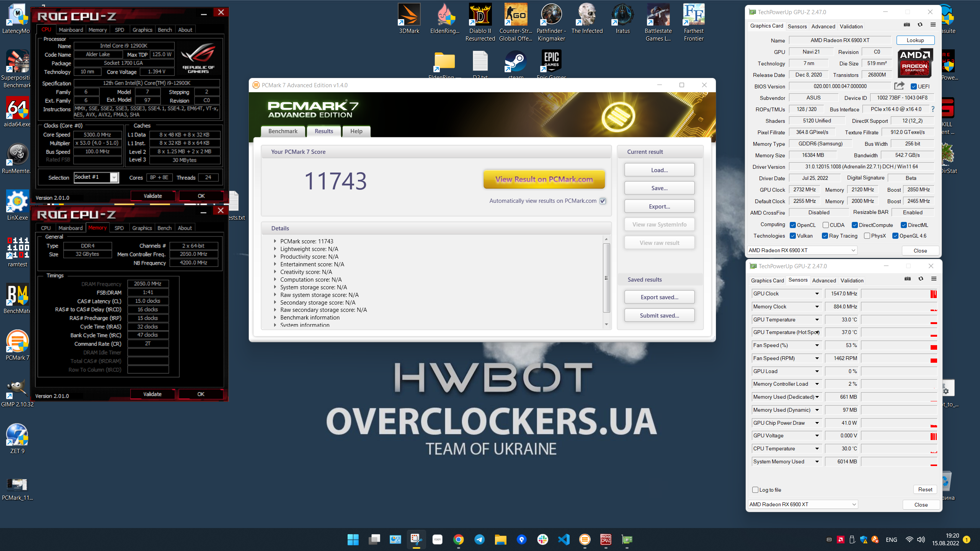Open PCMark 7 desktop shortcut
This screenshot has width=980, height=551.
(x=17, y=345)
